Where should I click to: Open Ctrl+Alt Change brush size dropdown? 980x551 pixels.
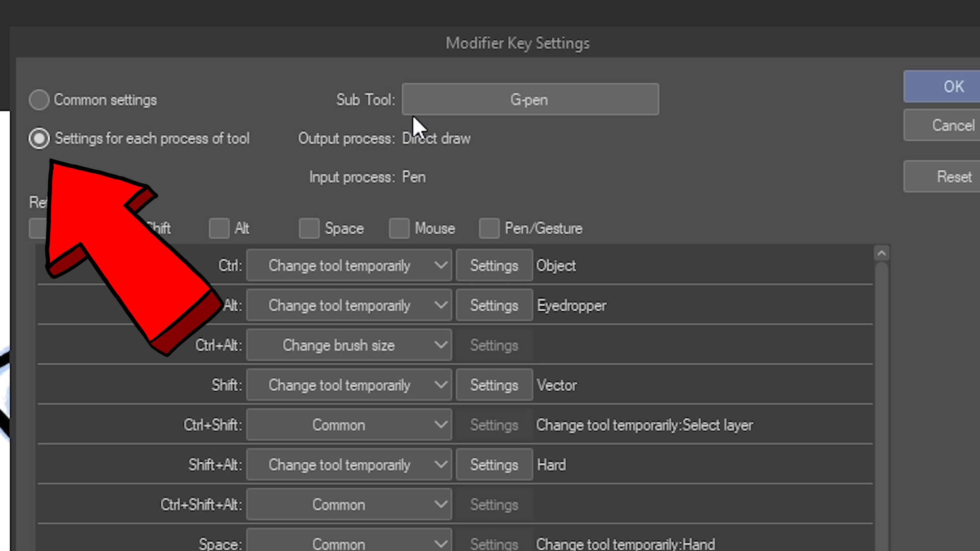349,345
